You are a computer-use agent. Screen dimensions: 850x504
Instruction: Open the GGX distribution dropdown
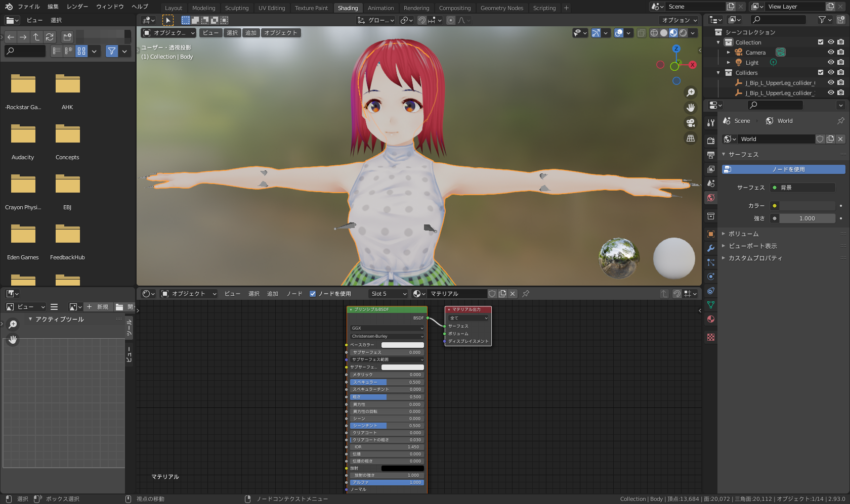[387, 328]
